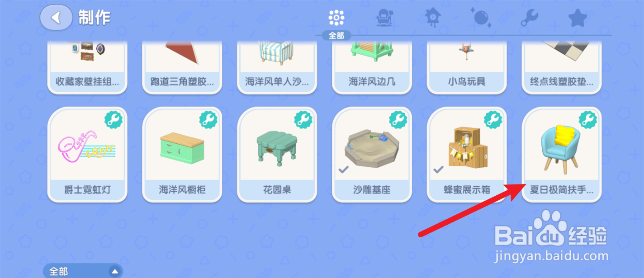Select the 海洋风橱柜 cabinet item
The image size is (644, 278).
(182, 154)
